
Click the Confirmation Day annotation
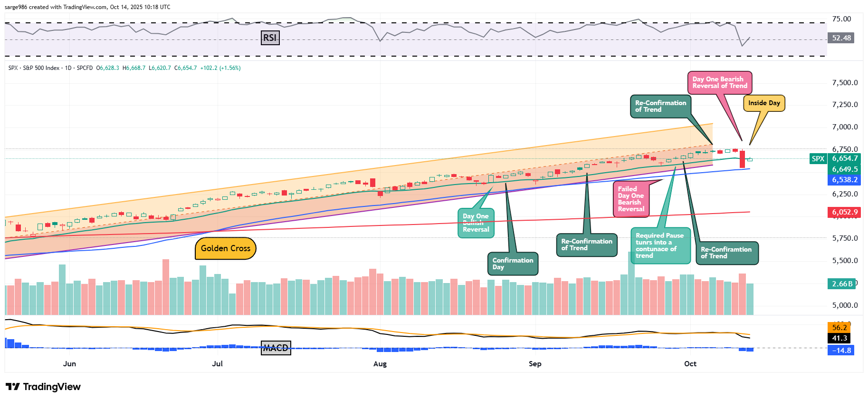point(512,264)
